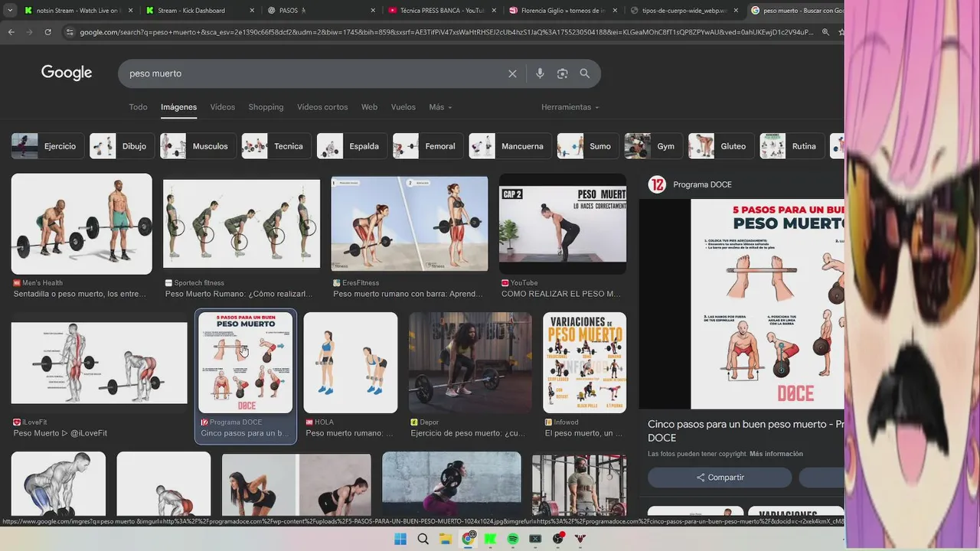Select the Rutina filter chip

click(792, 146)
